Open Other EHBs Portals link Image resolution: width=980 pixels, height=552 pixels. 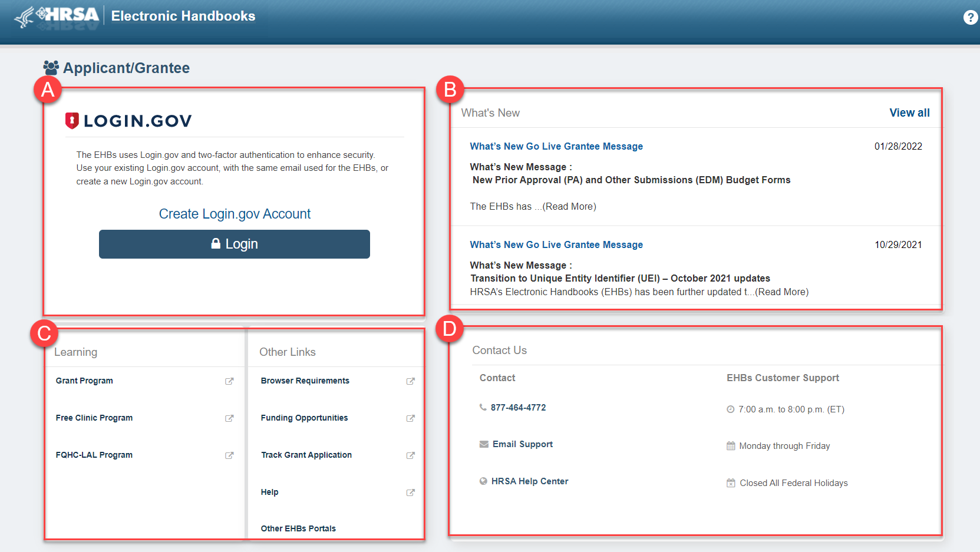pyautogui.click(x=298, y=528)
